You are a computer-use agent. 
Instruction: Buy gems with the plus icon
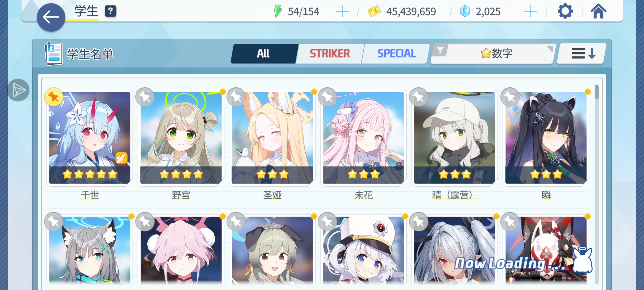530,11
